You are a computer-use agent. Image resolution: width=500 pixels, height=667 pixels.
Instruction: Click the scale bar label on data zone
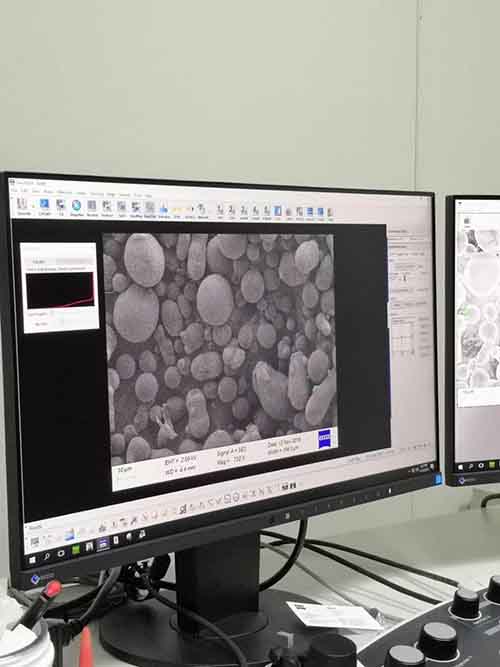(x=125, y=469)
